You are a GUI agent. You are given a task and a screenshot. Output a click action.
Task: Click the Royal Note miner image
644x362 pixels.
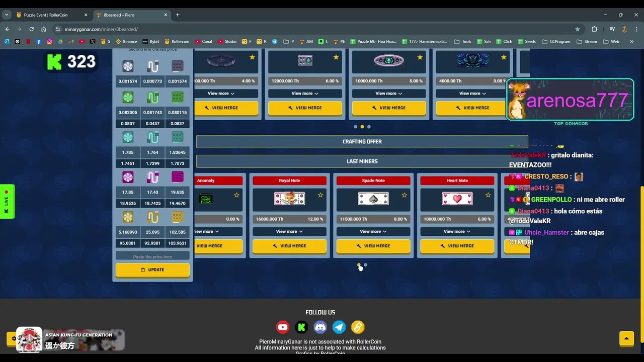point(289,199)
